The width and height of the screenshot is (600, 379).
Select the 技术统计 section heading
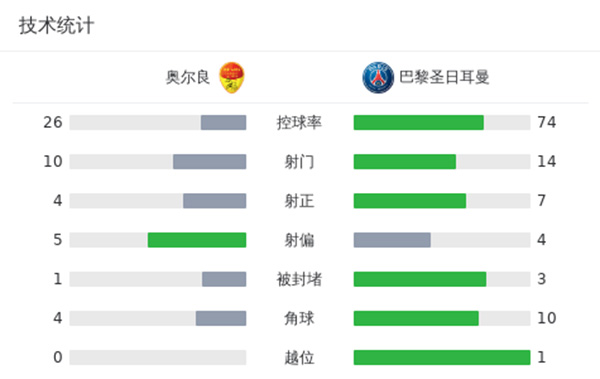(x=57, y=26)
